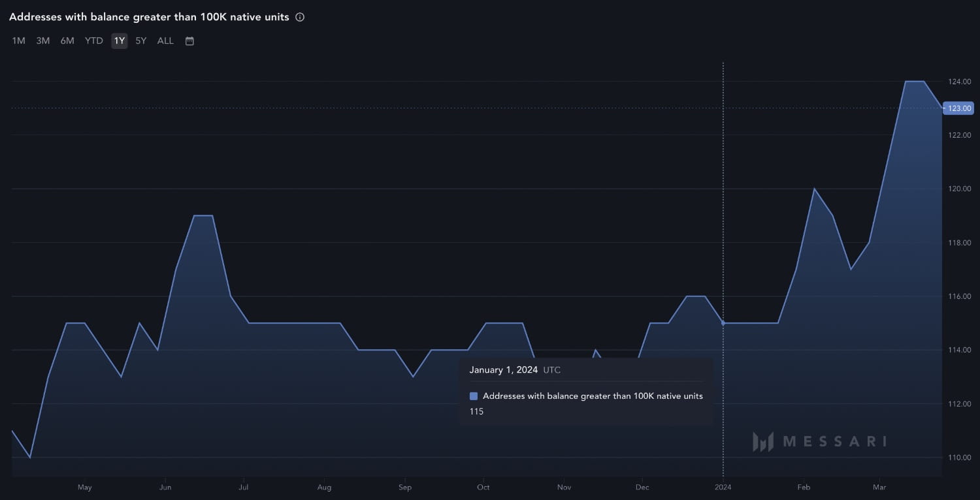The height and width of the screenshot is (500, 980).
Task: Select the 6M time range
Action: (x=67, y=40)
